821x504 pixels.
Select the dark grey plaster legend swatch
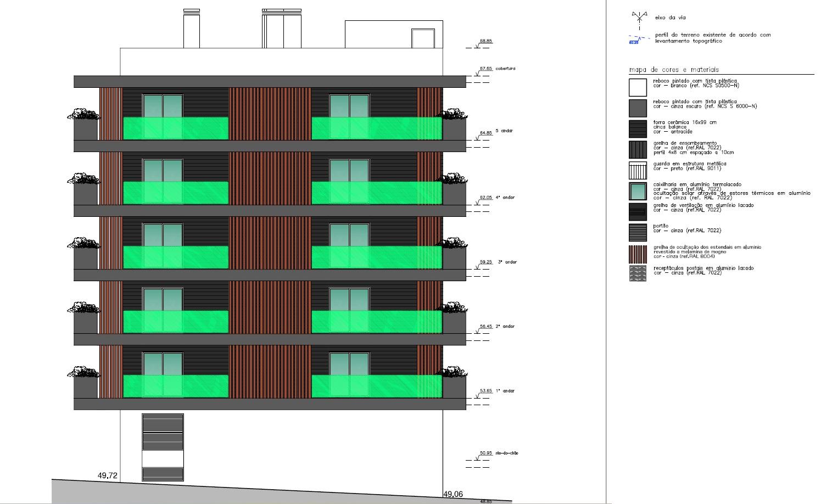tap(638, 108)
